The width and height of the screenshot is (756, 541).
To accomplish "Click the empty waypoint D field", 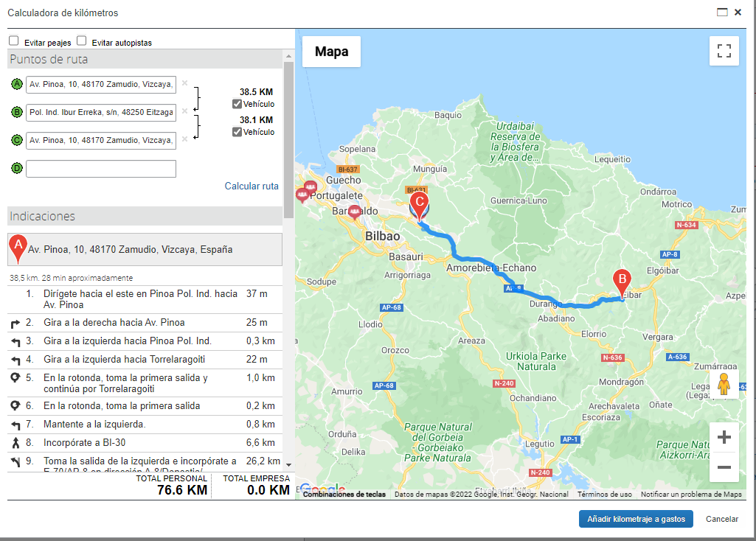I will pos(101,169).
